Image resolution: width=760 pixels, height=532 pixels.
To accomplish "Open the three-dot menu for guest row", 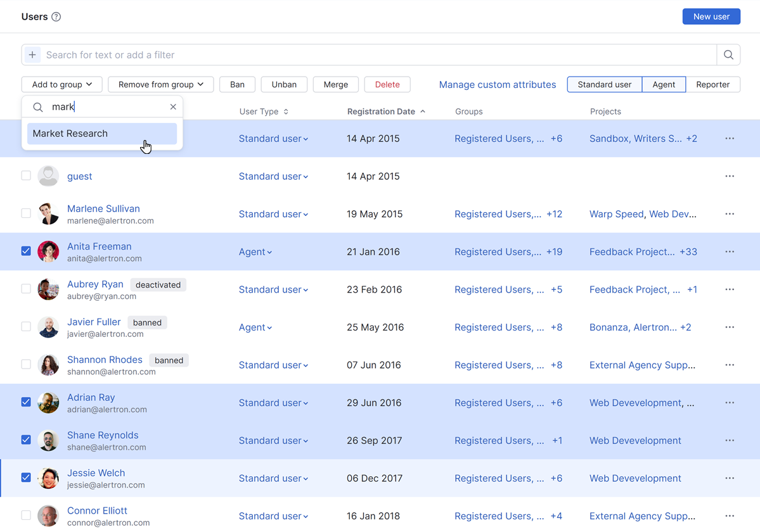I will point(730,176).
